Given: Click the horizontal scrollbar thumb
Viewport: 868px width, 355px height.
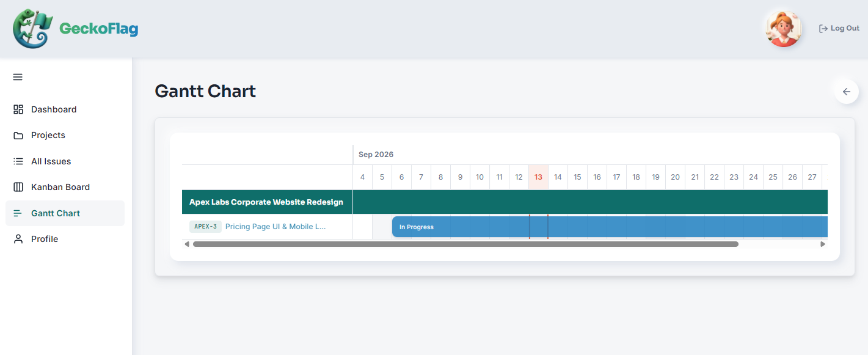Looking at the screenshot, I should tap(465, 244).
